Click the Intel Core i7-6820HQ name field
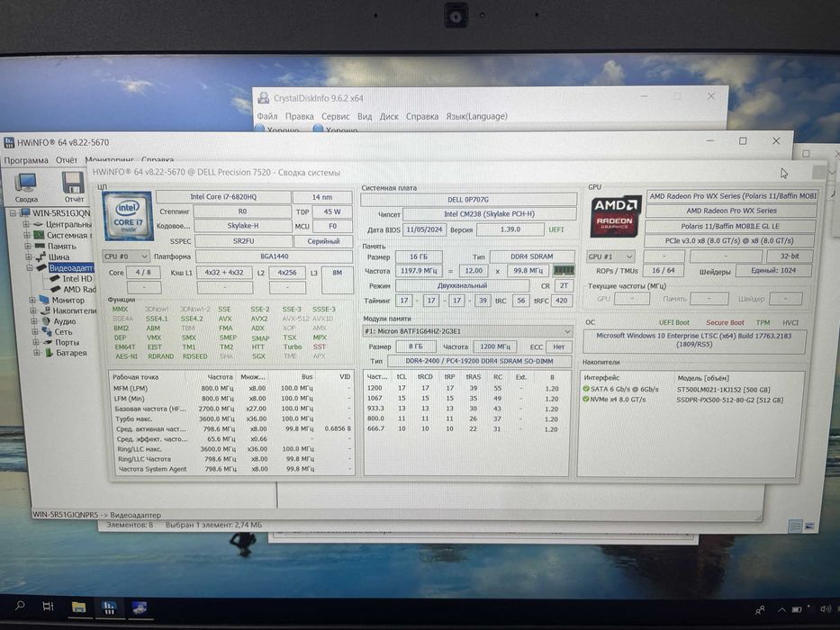 coord(223,196)
